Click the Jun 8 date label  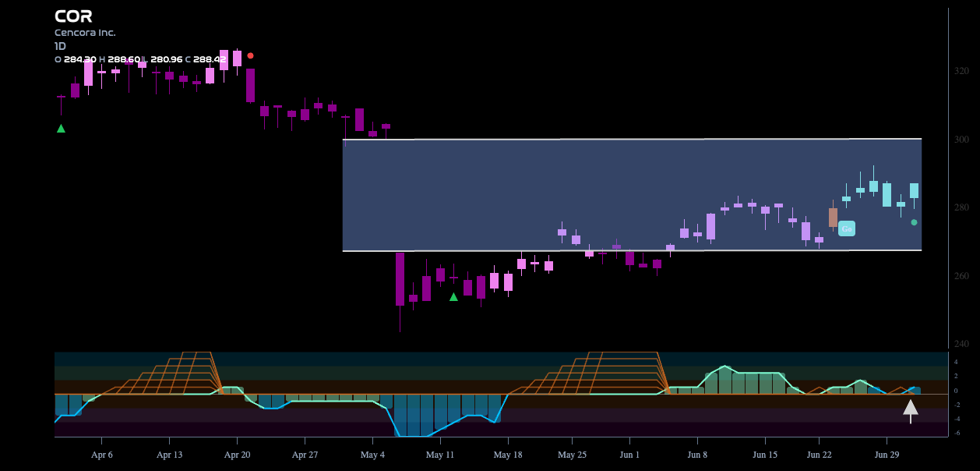pyautogui.click(x=697, y=455)
